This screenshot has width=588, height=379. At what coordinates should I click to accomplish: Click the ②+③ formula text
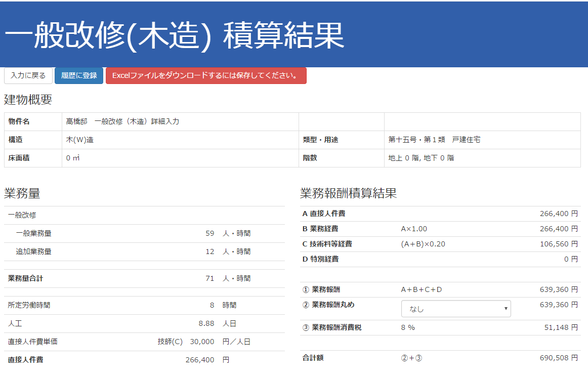(x=411, y=358)
